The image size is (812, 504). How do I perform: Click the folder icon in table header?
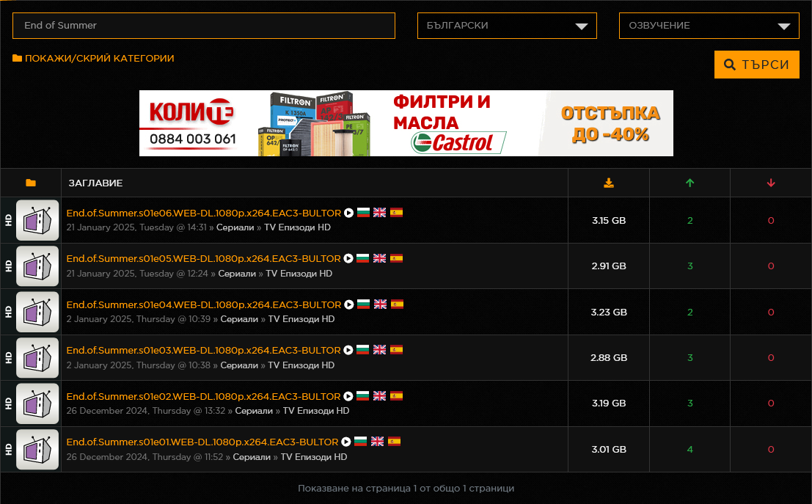click(30, 183)
